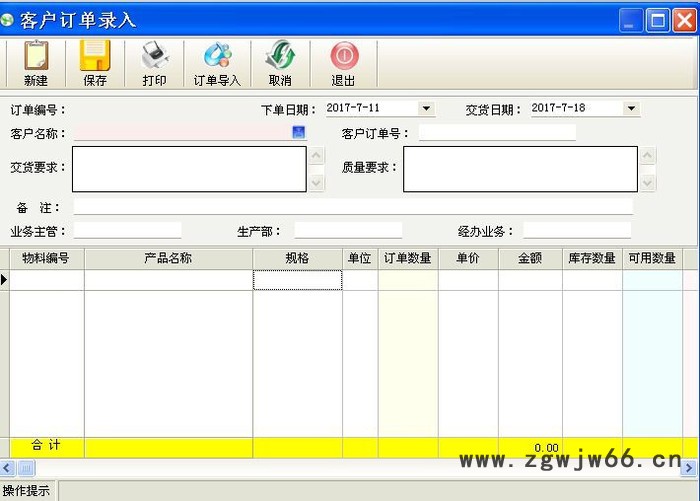Screen dimensions: 700x501
Task: Click the 业务主管 input field
Action: point(128,230)
